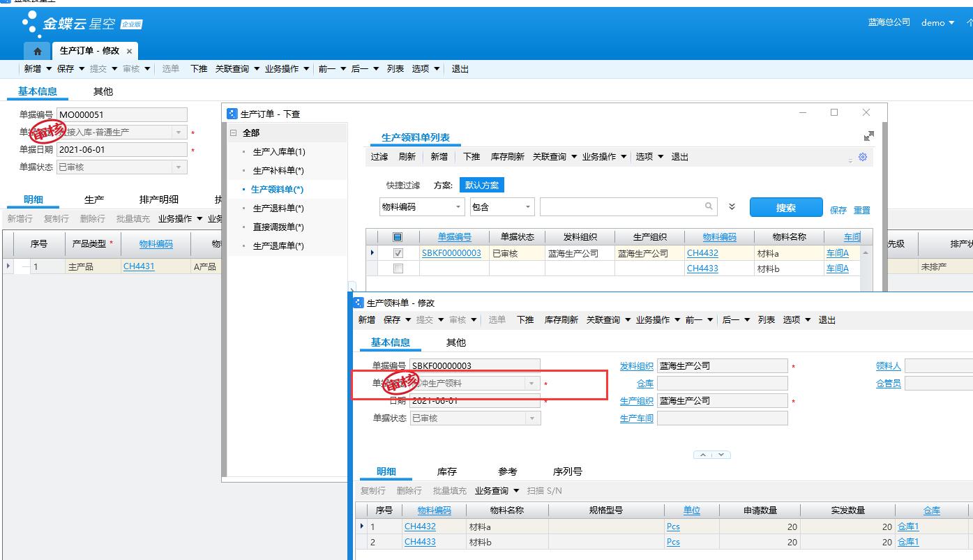Open 蓝海总公司 organization switcher
Viewport: 973px width, 560px height.
[x=889, y=22]
